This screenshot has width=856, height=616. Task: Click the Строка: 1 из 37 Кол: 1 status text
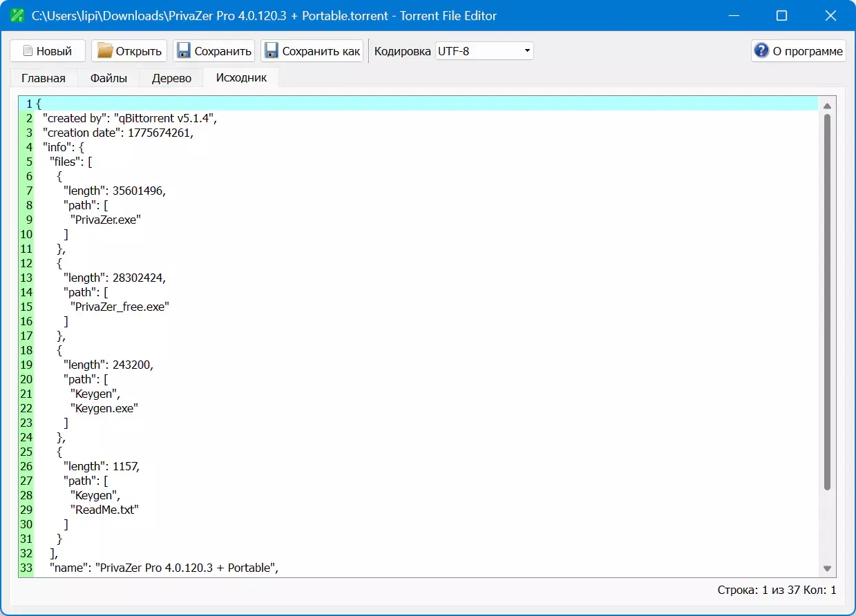(x=777, y=590)
